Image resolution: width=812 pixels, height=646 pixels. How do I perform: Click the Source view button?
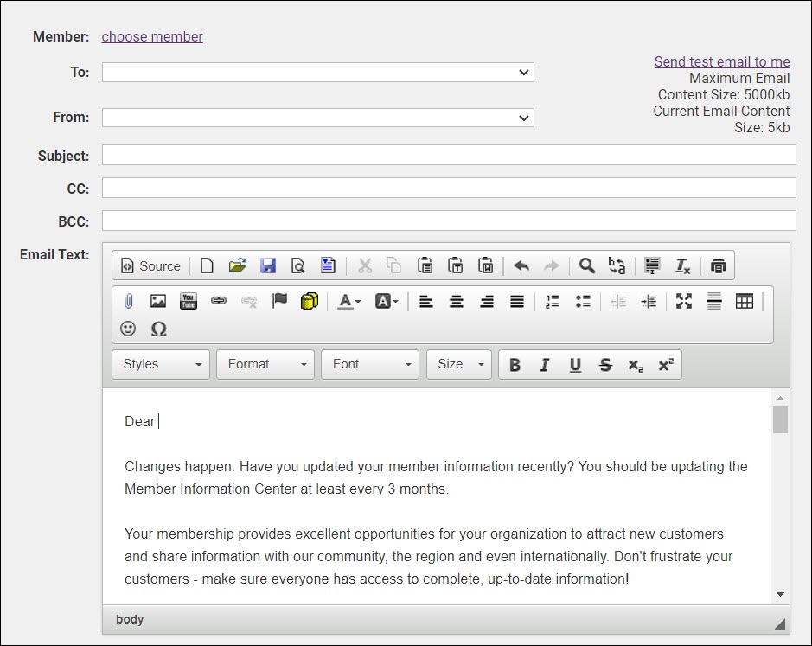[150, 266]
